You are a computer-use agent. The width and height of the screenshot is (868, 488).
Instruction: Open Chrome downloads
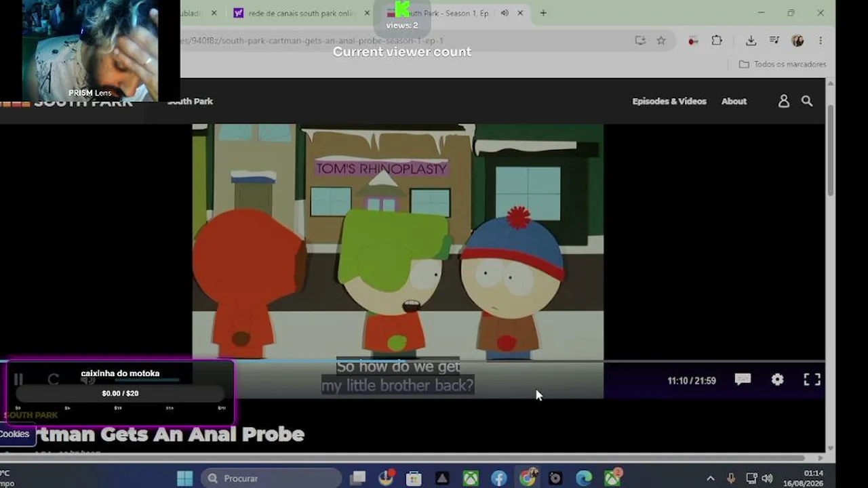click(751, 41)
